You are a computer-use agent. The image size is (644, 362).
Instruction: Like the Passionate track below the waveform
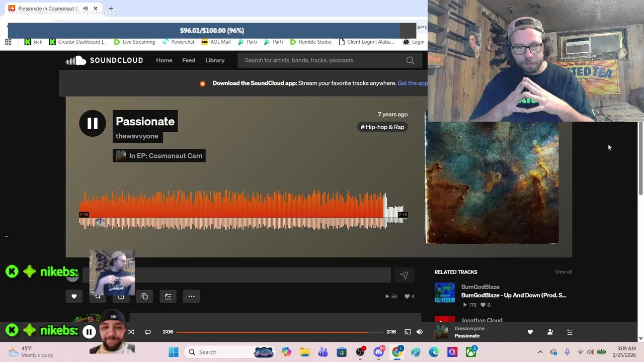pyautogui.click(x=74, y=296)
